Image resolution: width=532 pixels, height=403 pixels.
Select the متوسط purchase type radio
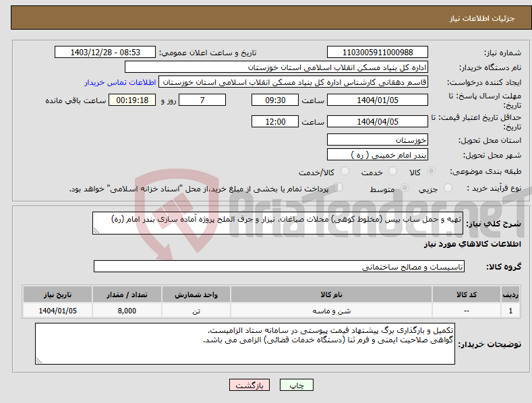[x=405, y=187]
